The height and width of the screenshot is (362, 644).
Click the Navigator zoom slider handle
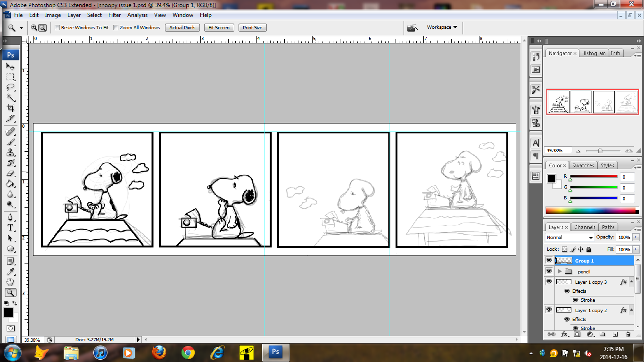point(600,151)
